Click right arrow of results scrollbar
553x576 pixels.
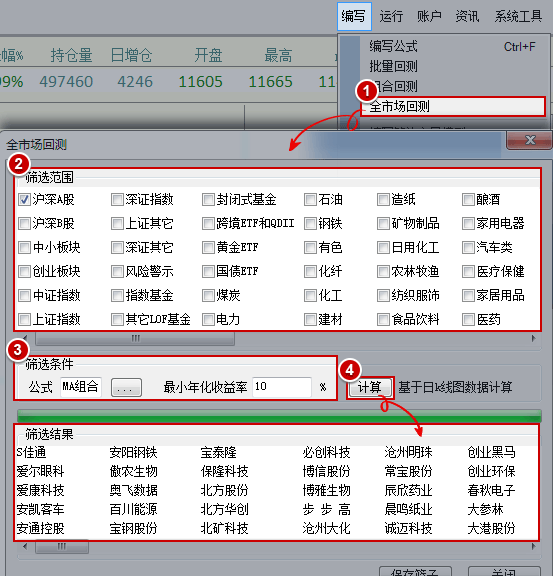click(x=534, y=547)
